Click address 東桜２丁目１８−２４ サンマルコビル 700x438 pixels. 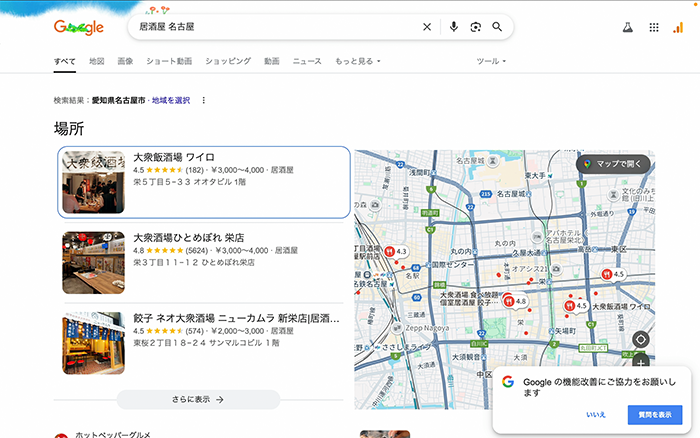206,343
